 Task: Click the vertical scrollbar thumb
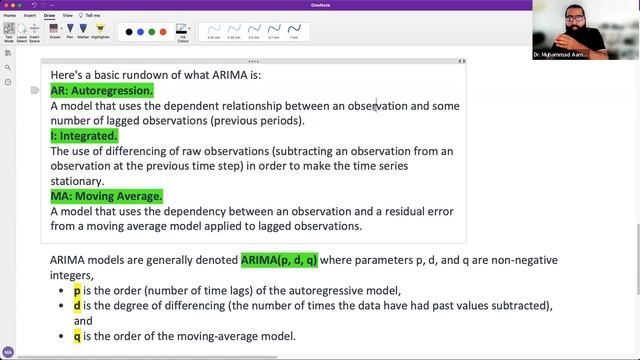tap(638, 259)
